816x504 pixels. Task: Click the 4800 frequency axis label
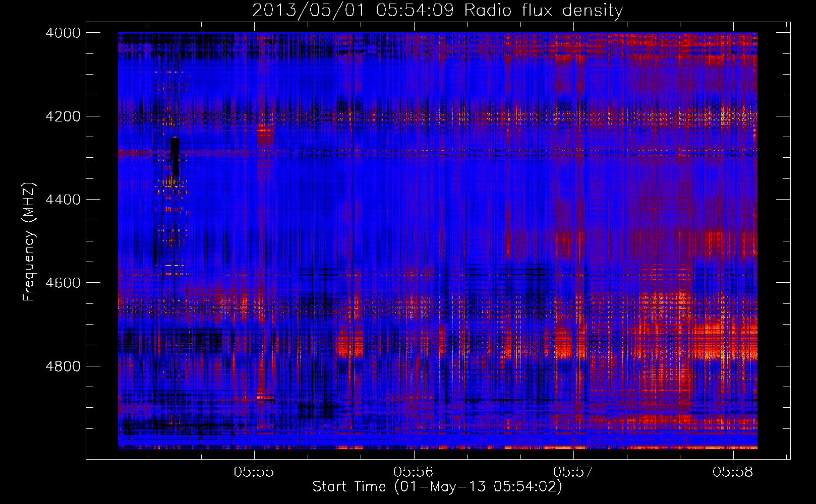point(63,366)
